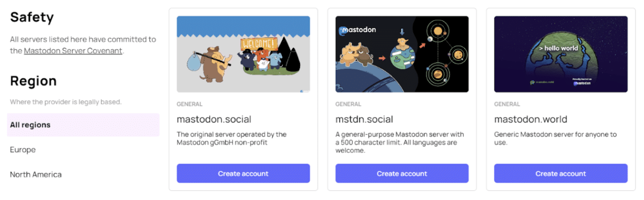The height and width of the screenshot is (200, 644).
Task: Click the mastodon.social server name
Action: [x=214, y=119]
